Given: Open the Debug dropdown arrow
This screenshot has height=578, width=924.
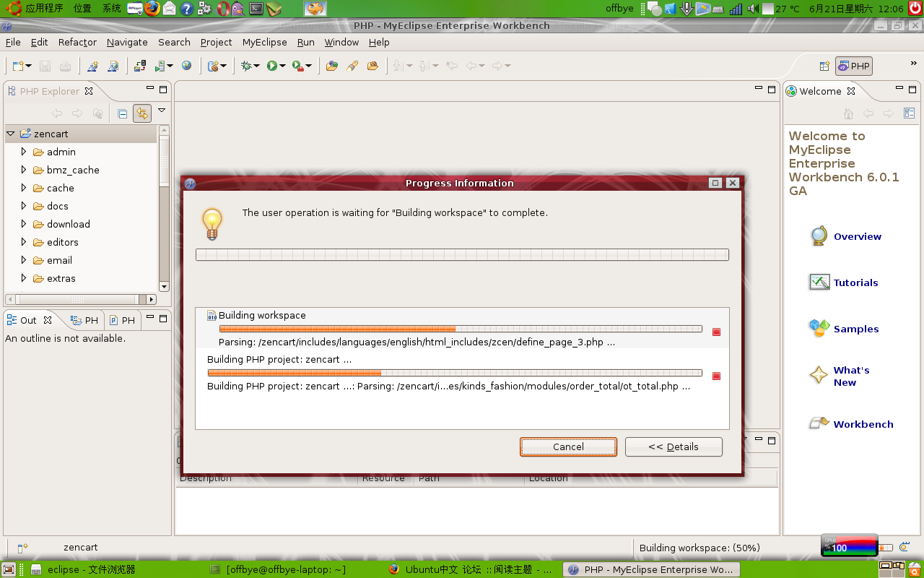Looking at the screenshot, I should 257,66.
